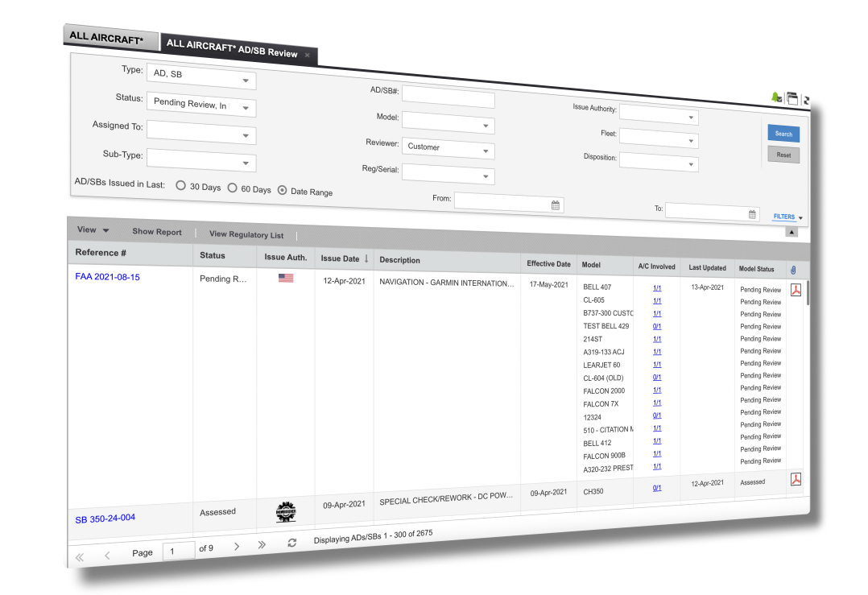The width and height of the screenshot is (868, 595).
Task: Sort by the Issue Date column header
Action: [344, 258]
